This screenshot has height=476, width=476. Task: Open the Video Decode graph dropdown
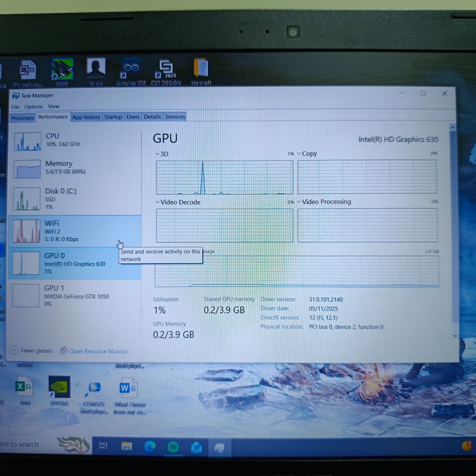point(178,202)
